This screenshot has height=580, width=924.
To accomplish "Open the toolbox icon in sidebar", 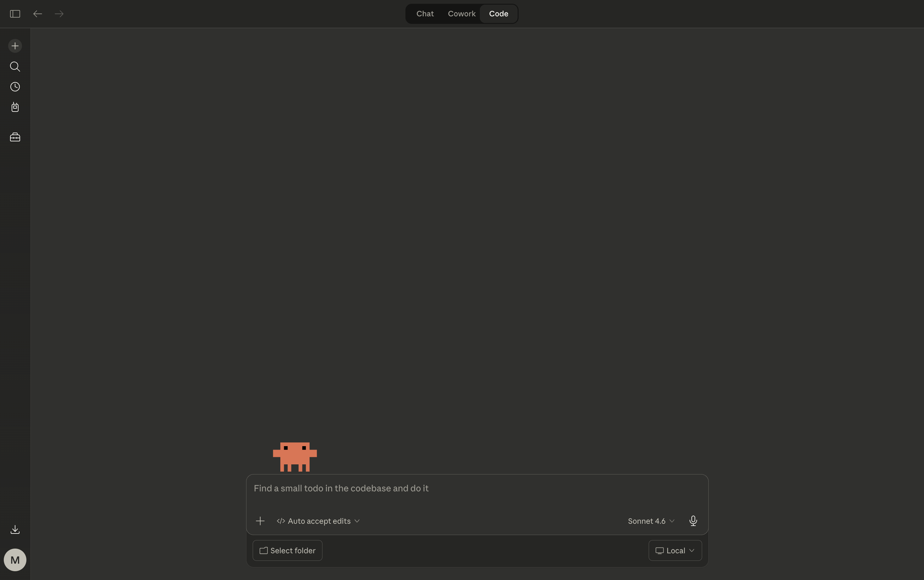I will 15,137.
